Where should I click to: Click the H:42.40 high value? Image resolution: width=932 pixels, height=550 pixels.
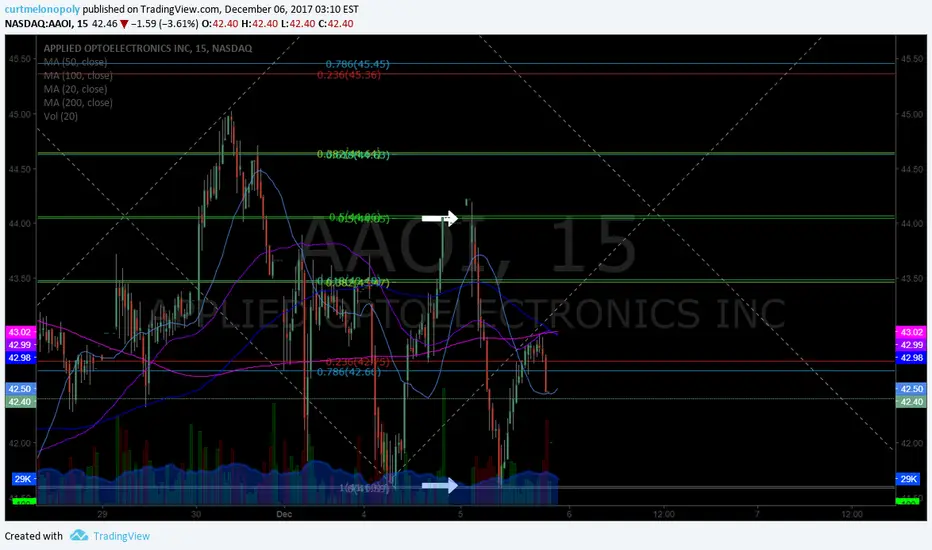point(259,24)
